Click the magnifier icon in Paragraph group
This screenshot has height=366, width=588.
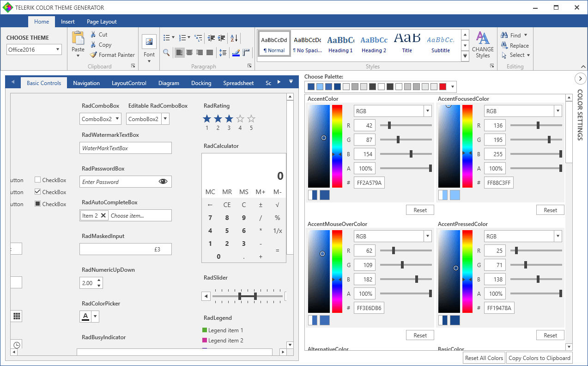[x=166, y=53]
